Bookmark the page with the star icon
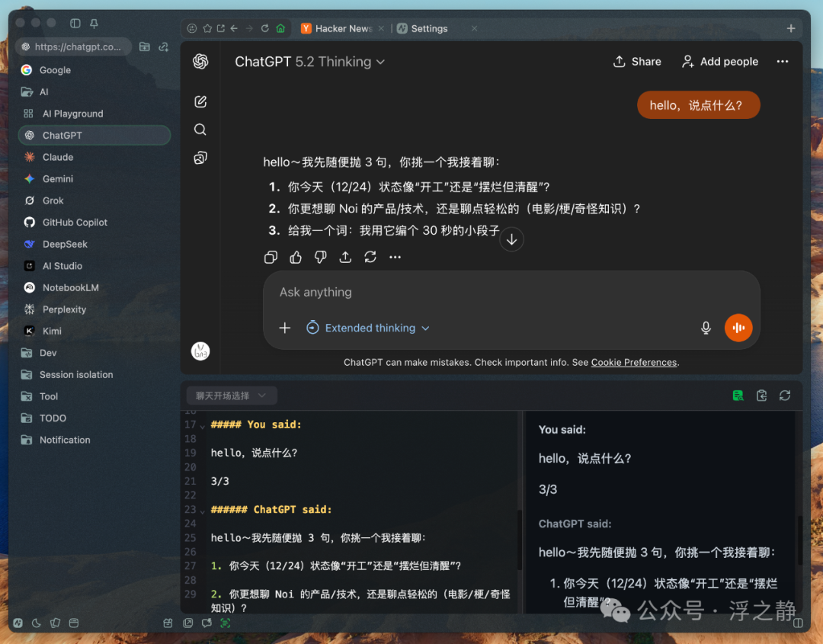Image resolution: width=823 pixels, height=644 pixels. (207, 28)
